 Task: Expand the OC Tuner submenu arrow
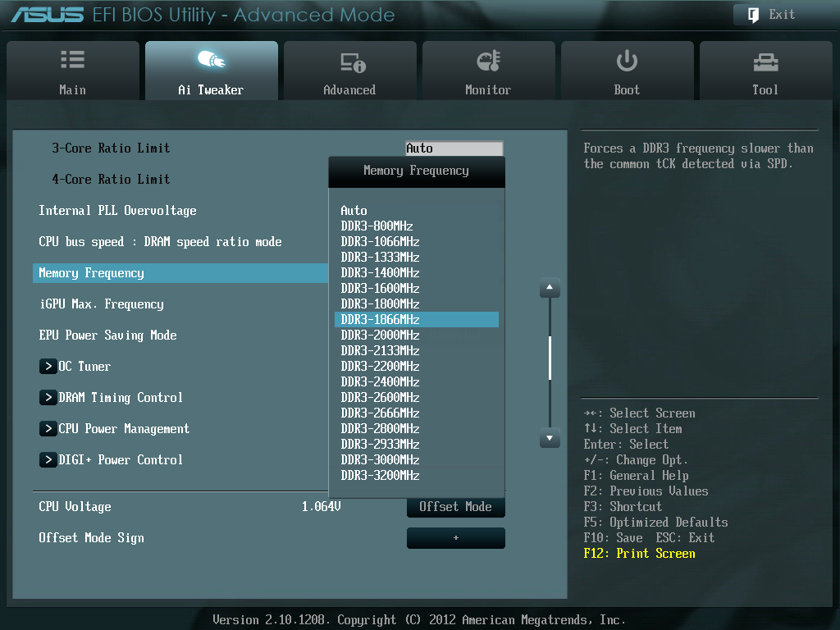click(48, 367)
